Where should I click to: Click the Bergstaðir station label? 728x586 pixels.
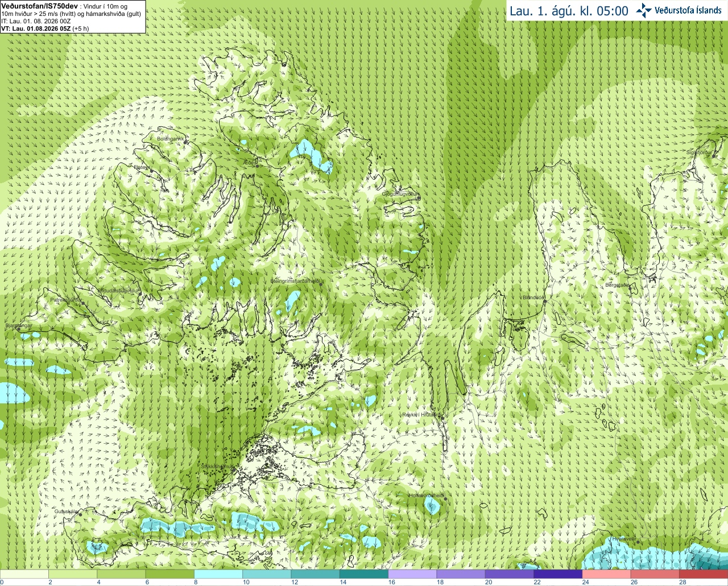tap(617, 285)
